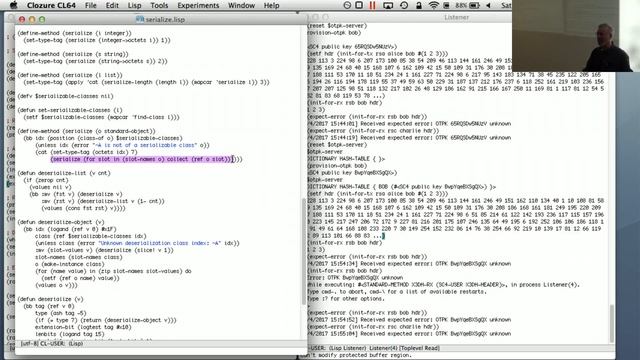This screenshot has width=640, height=360.
Task: Click the highlighted serialize for-slot expression
Action: [x=142, y=159]
